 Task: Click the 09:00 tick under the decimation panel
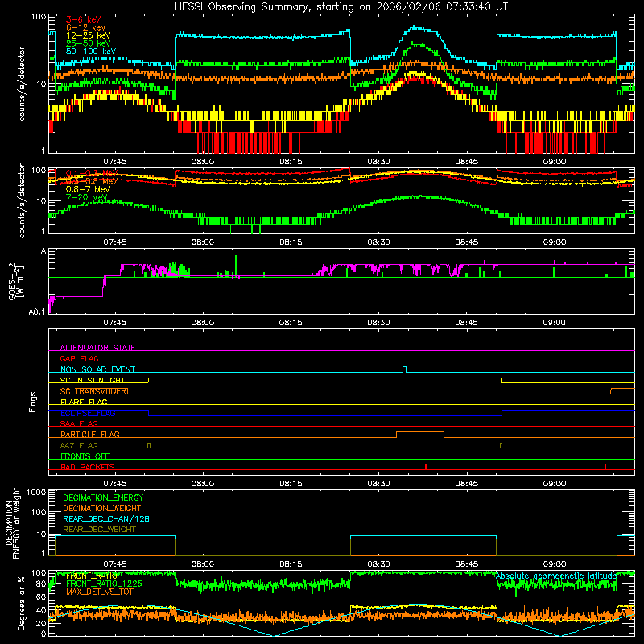coord(555,564)
